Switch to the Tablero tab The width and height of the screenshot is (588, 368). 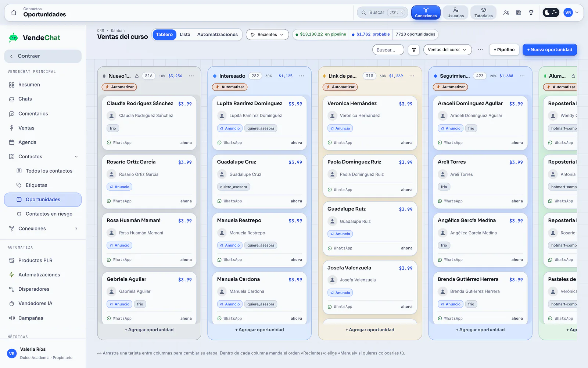(x=164, y=35)
